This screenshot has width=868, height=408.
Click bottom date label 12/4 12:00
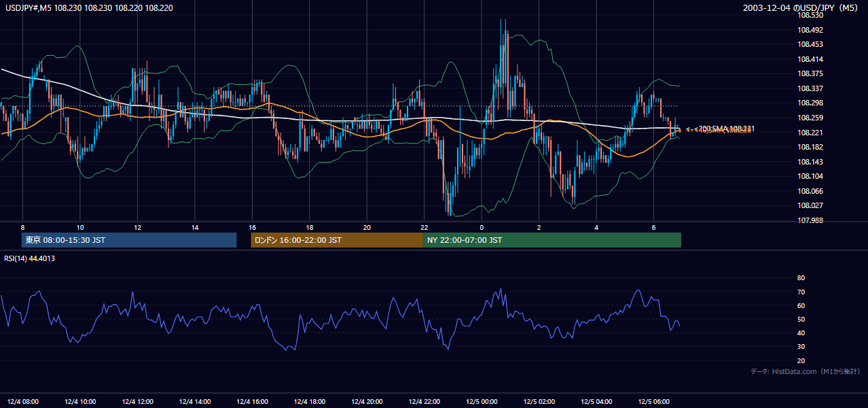137,401
